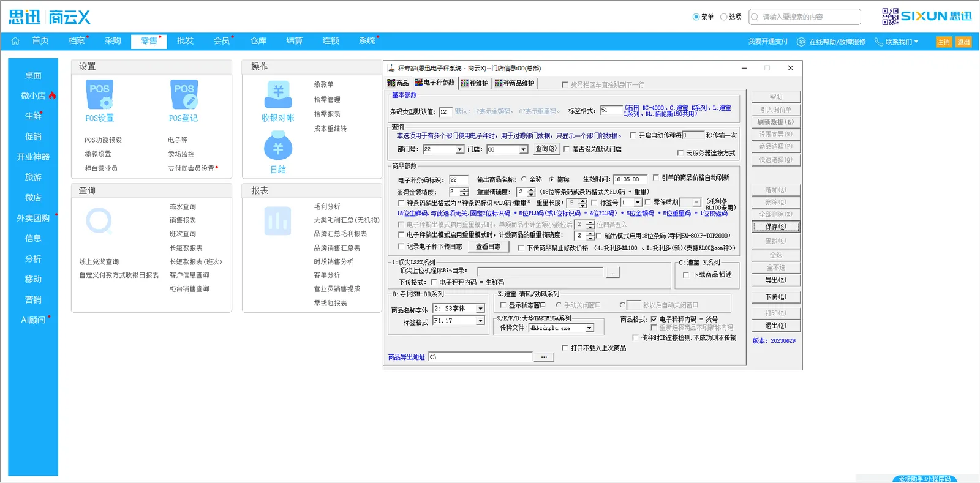Click the 我要开通支付 link
Screen dimensions: 980x483
tap(768, 42)
